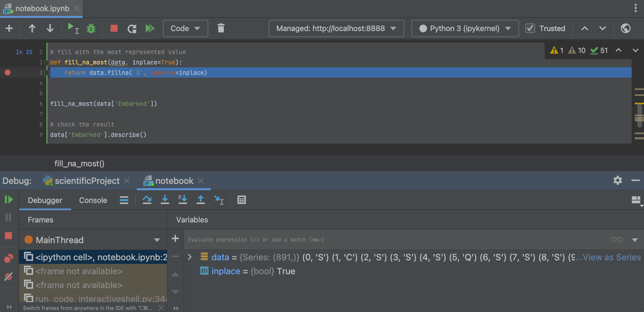
Task: Remove the breakpoint on line 3
Action: 8,72
